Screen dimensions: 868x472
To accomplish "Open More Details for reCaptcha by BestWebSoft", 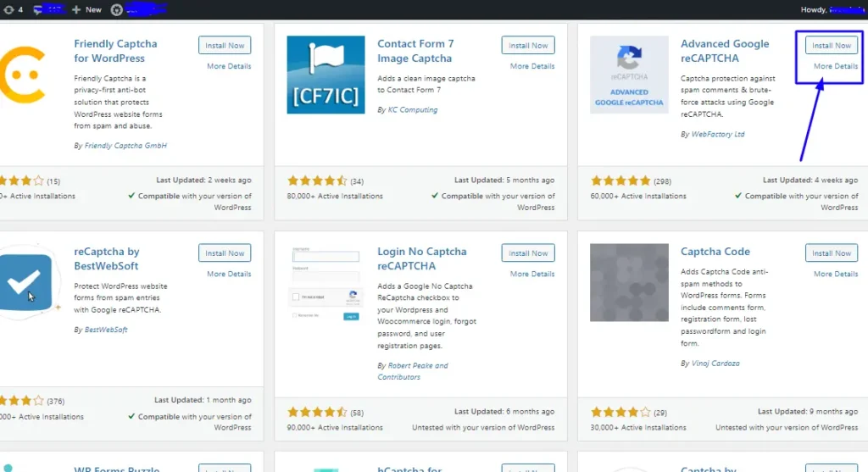I will coord(229,274).
